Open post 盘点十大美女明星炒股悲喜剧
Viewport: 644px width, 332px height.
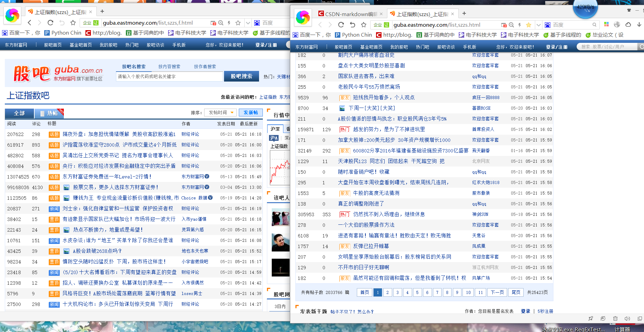371,65
